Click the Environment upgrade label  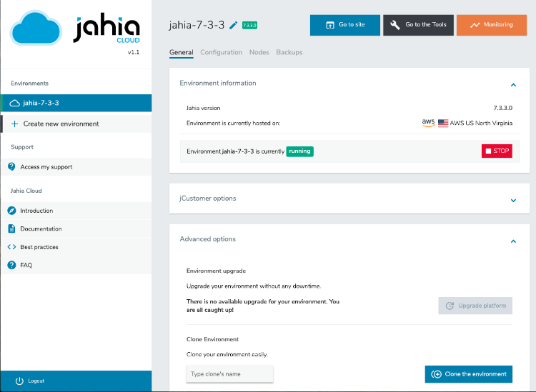coord(216,271)
